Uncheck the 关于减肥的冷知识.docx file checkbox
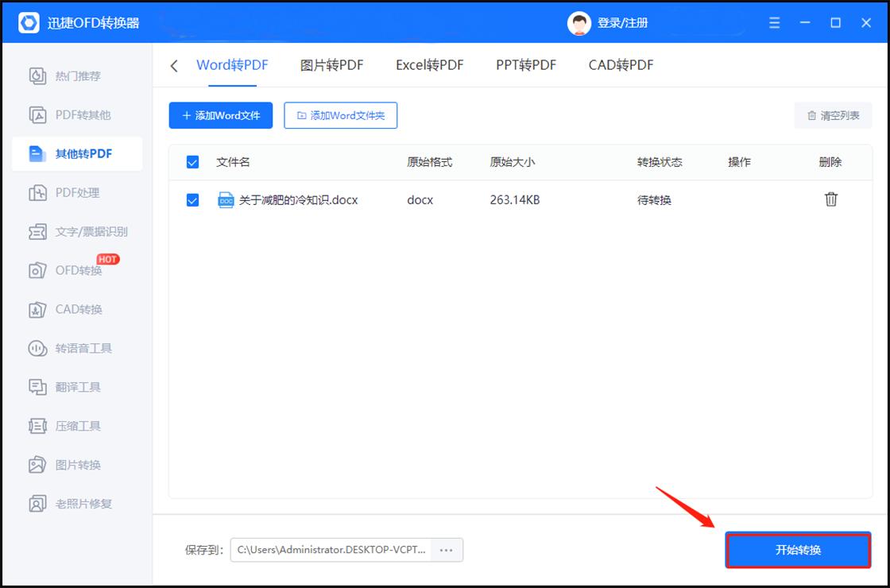The image size is (890, 588). click(192, 199)
